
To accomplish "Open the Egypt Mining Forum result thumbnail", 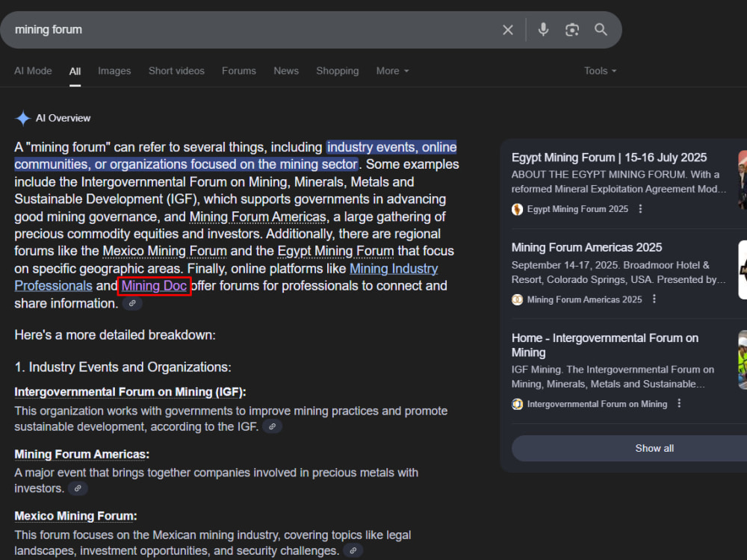I will [x=743, y=179].
